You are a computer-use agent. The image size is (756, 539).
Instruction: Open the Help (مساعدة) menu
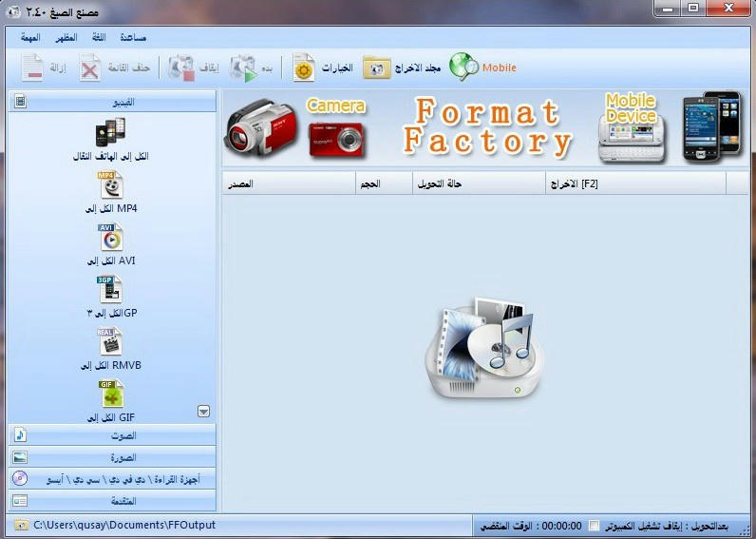[133, 38]
